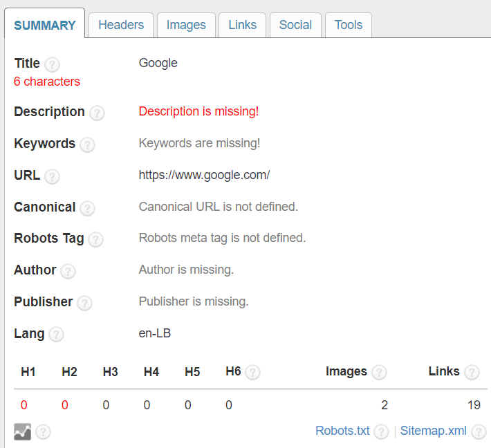Viewport: 491px width, 448px height.
Task: Click the Images count value 2
Action: 385,405
